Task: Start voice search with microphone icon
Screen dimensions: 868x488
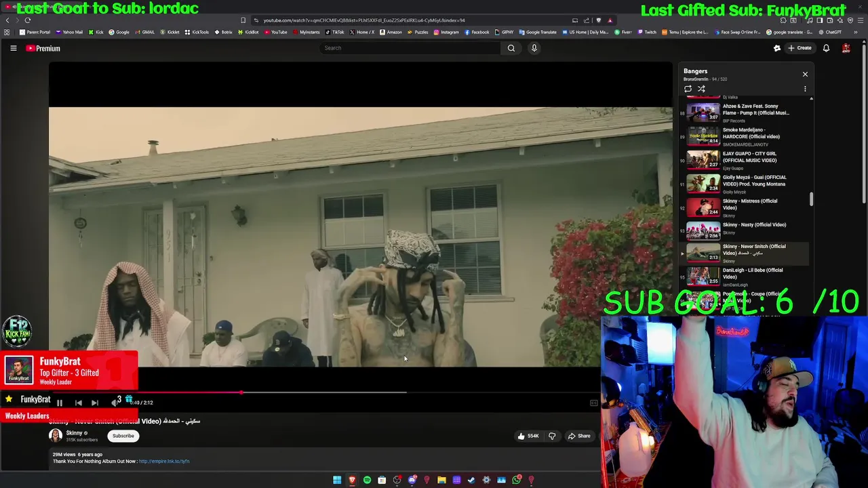Action: tap(534, 48)
